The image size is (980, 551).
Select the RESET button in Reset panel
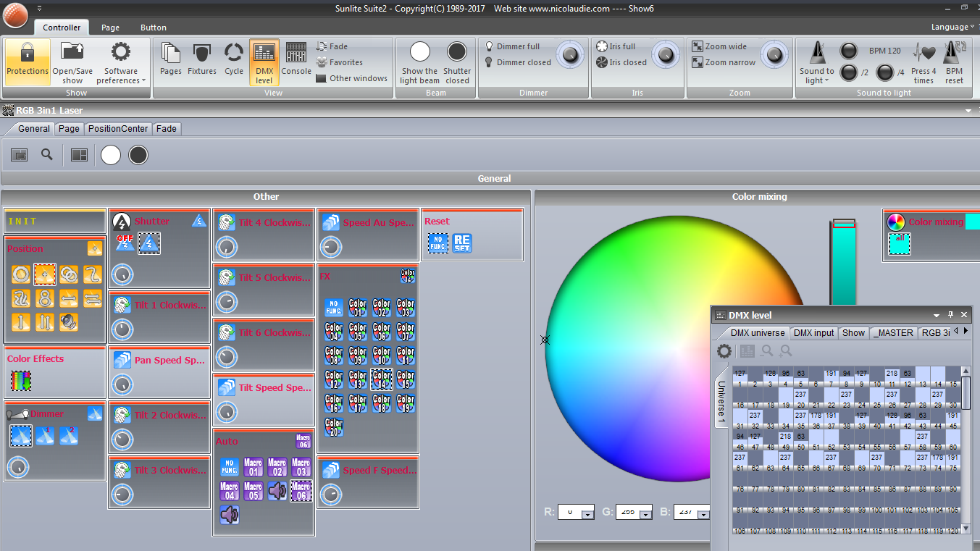click(461, 243)
